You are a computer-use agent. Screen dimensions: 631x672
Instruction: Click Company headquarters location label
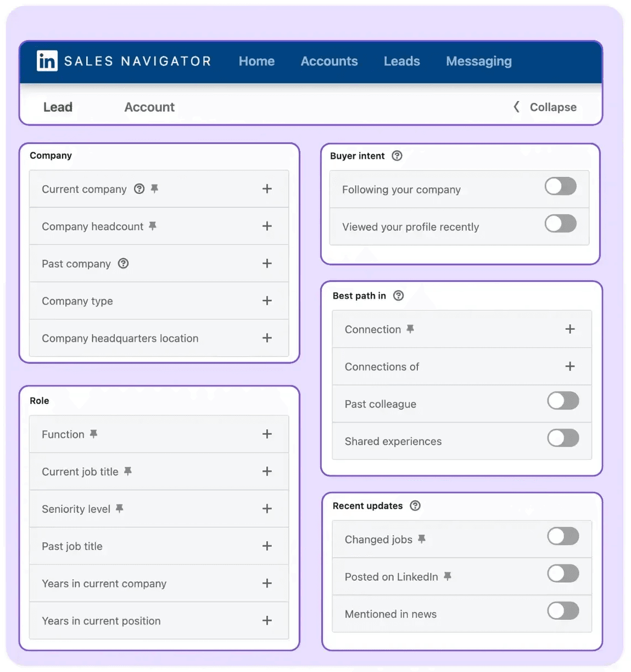pyautogui.click(x=120, y=338)
